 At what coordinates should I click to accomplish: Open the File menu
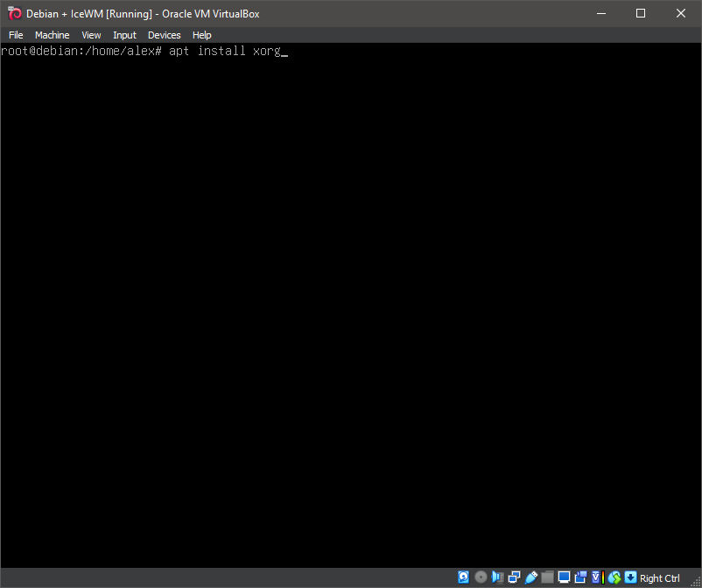click(x=16, y=35)
